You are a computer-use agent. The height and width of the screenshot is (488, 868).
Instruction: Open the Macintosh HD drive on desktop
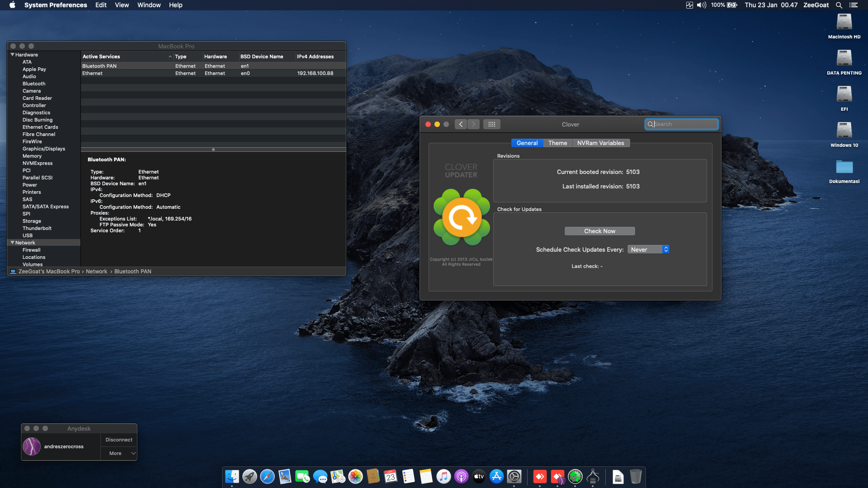[844, 26]
